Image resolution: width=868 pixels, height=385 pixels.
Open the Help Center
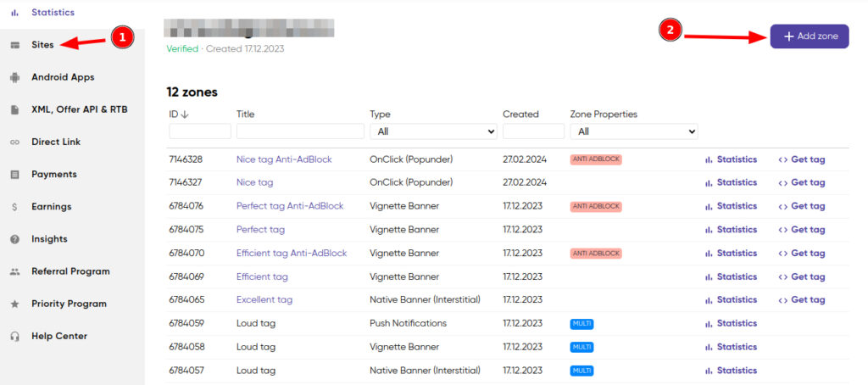[59, 337]
